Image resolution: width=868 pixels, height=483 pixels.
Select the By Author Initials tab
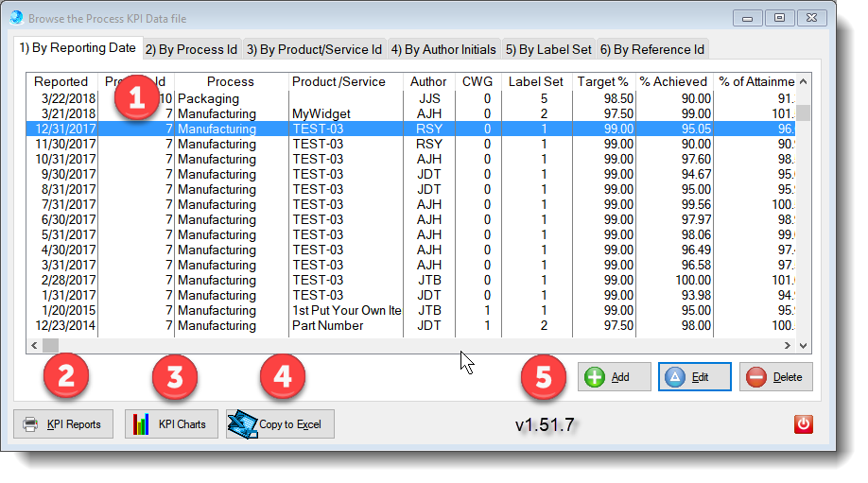[442, 49]
